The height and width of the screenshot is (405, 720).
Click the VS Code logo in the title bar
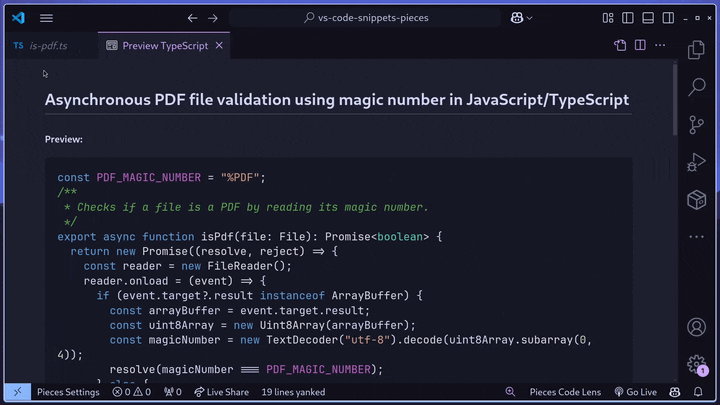18,18
